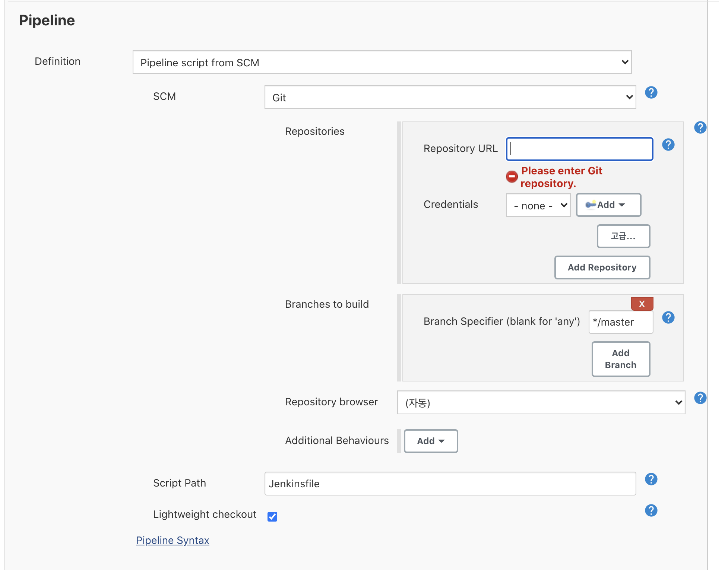The width and height of the screenshot is (728, 570).
Task: Open help icon for Repositories section
Action: (700, 127)
